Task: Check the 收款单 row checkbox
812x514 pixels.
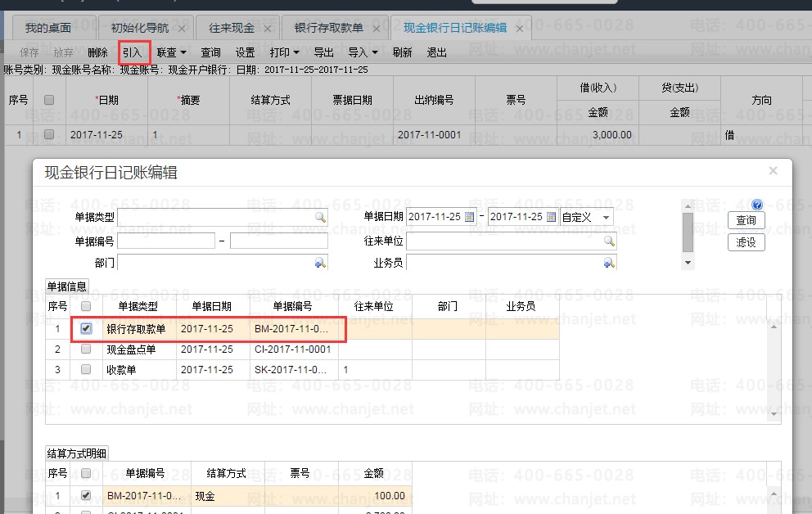Action: (86, 370)
